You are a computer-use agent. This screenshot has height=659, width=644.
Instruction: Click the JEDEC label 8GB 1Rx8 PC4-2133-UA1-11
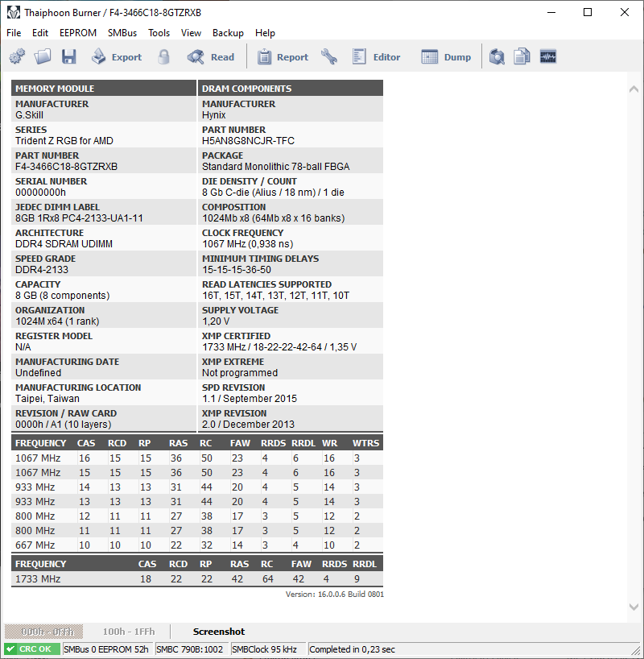click(79, 218)
